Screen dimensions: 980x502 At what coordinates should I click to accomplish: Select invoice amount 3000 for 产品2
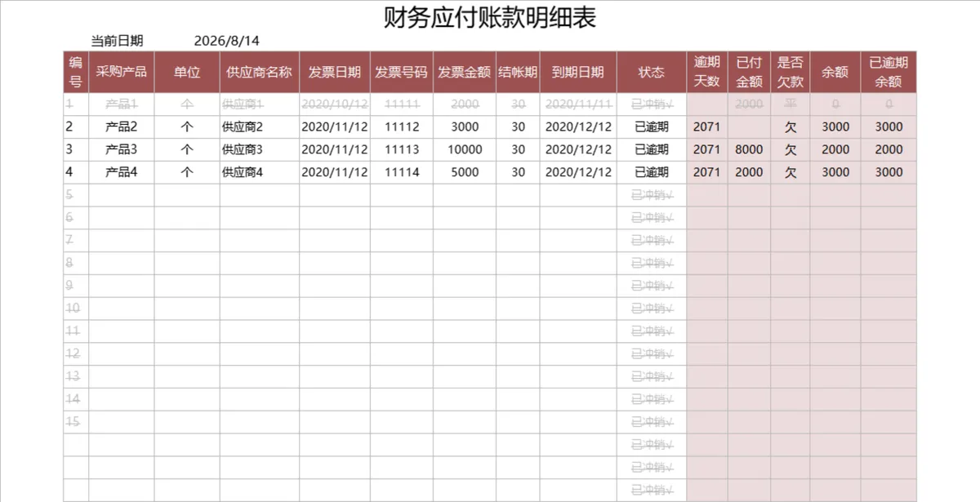point(464,127)
